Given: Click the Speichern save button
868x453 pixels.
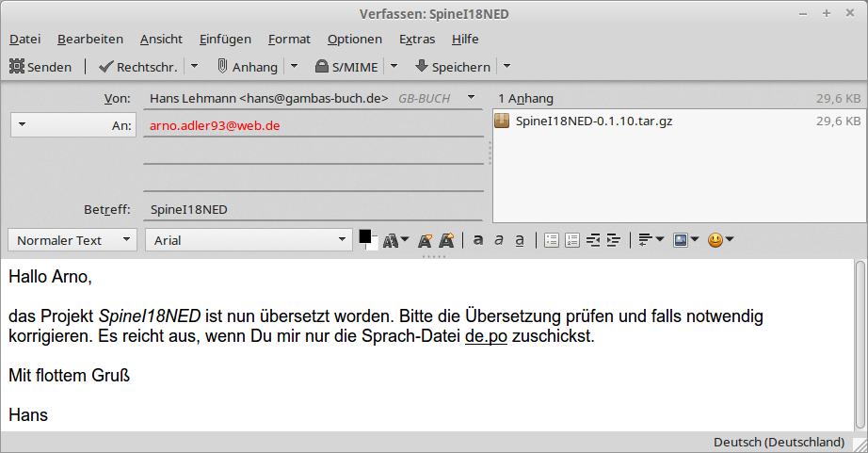Looking at the screenshot, I should 453,67.
